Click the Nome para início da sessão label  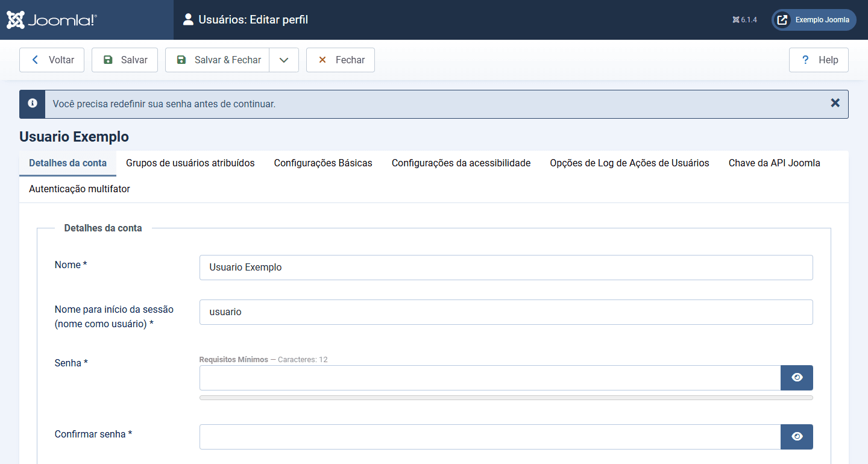coord(114,317)
